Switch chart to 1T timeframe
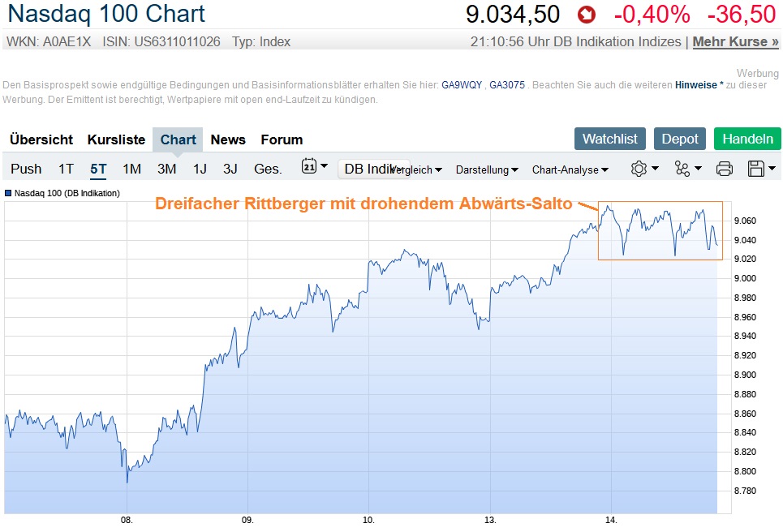The width and height of the screenshot is (783, 532). pyautogui.click(x=66, y=169)
